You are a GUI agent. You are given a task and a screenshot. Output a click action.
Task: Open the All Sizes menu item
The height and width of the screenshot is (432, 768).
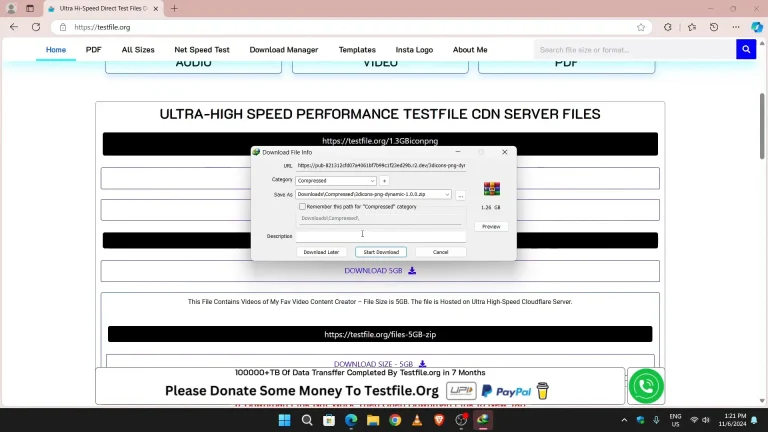click(x=138, y=49)
